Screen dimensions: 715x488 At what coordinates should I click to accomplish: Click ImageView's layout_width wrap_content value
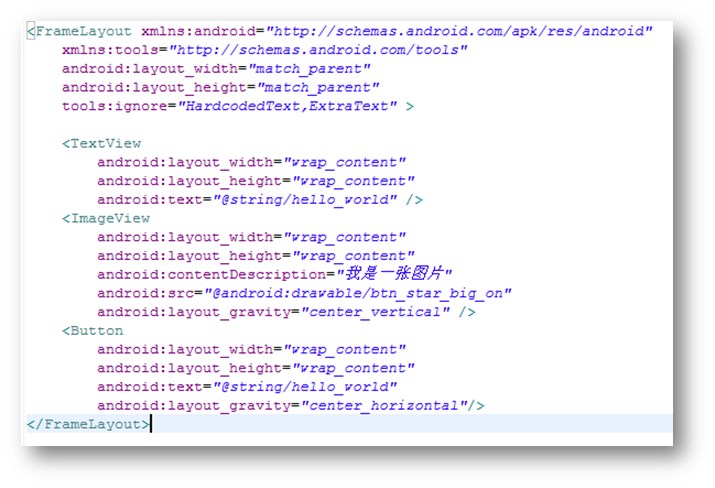[x=344, y=237]
